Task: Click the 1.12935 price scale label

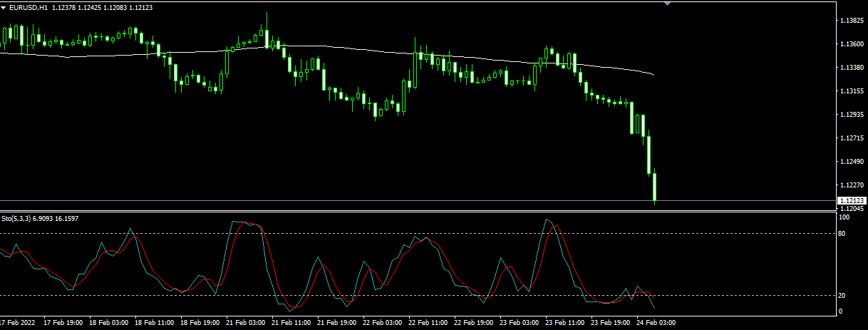Action: coord(852,115)
